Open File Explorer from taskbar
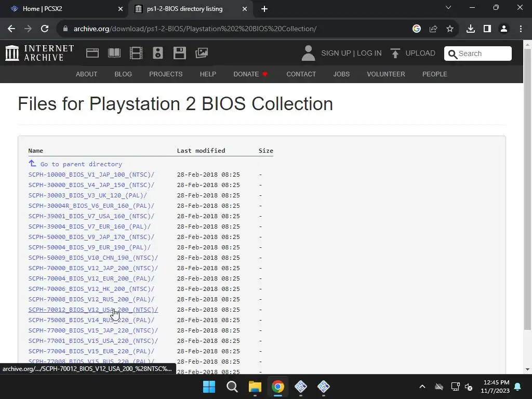The height and width of the screenshot is (399, 532). click(255, 387)
